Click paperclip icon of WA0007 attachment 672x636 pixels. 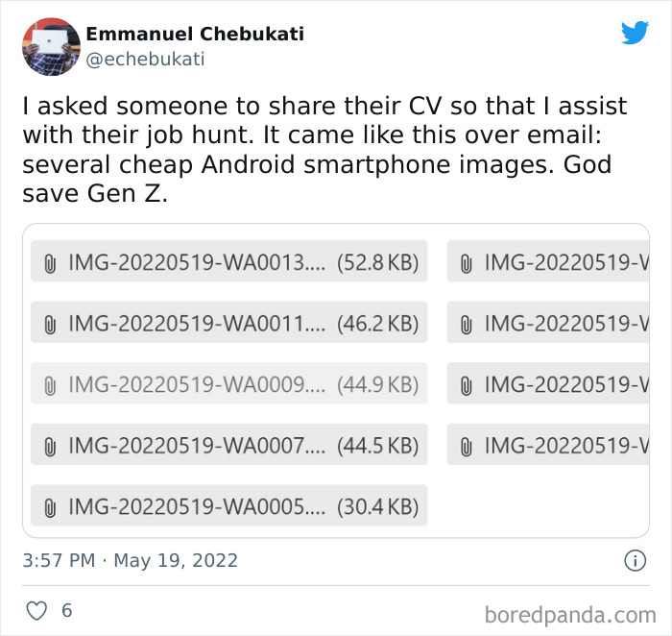[50, 447]
